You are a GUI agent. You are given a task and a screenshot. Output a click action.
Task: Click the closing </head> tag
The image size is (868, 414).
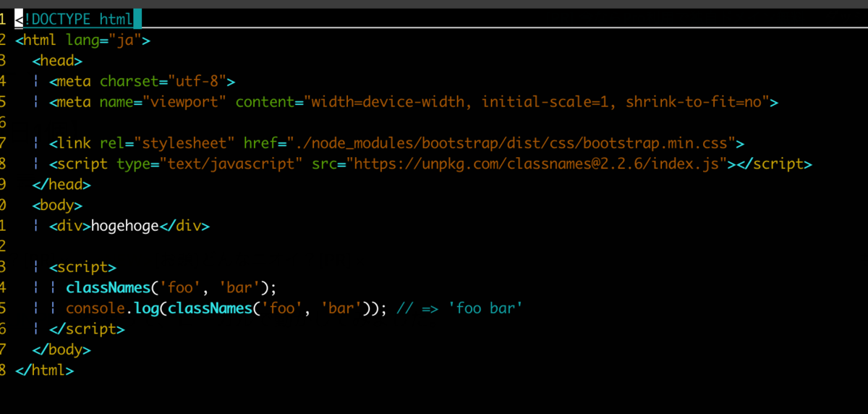[61, 185]
